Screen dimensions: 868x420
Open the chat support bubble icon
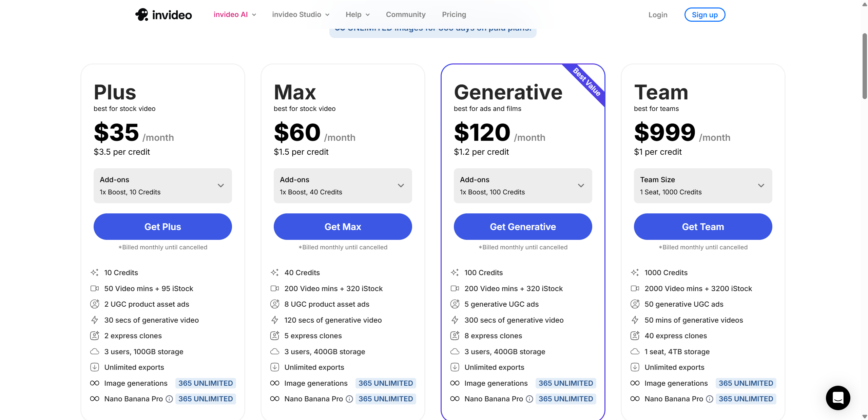pos(838,398)
